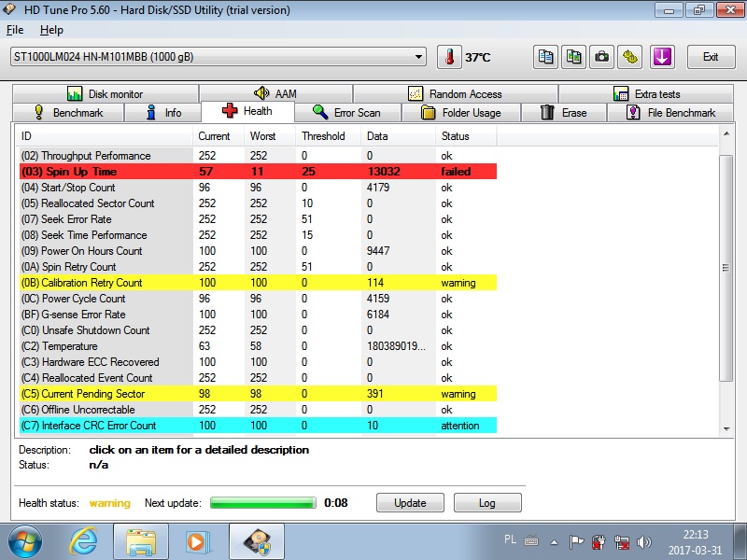The image size is (747, 560).
Task: Show hidden tray icons arrow
Action: coord(554,542)
